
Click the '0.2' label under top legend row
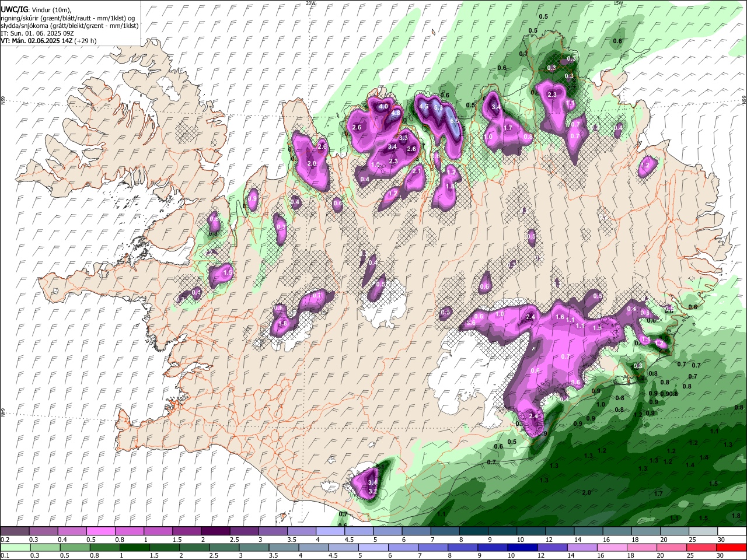coord(5,540)
